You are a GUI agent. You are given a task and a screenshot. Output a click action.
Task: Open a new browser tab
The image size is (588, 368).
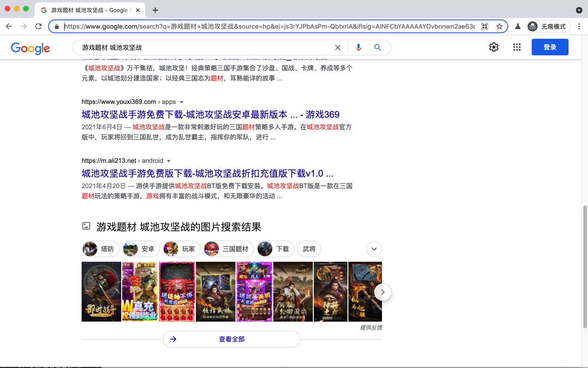155,10
